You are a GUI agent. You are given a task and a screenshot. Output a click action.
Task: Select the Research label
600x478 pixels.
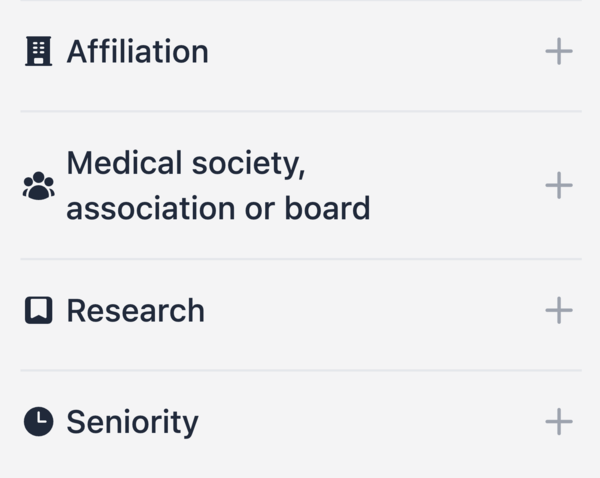click(135, 311)
